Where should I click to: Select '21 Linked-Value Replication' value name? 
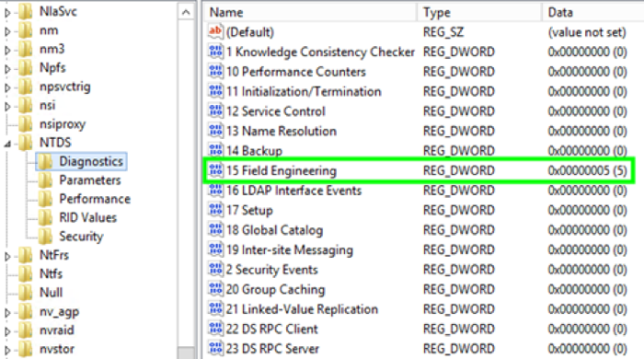(302, 309)
